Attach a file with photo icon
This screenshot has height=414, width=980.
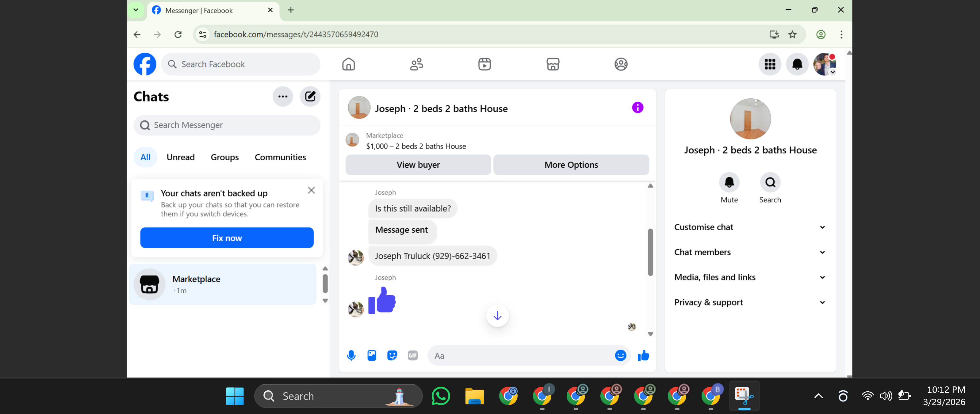tap(372, 355)
